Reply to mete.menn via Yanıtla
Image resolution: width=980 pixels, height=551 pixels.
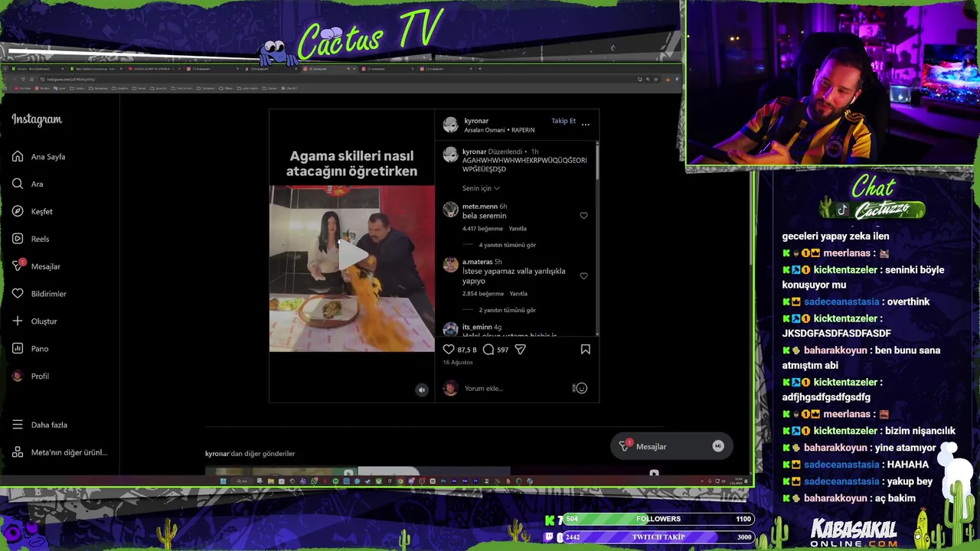[518, 229]
